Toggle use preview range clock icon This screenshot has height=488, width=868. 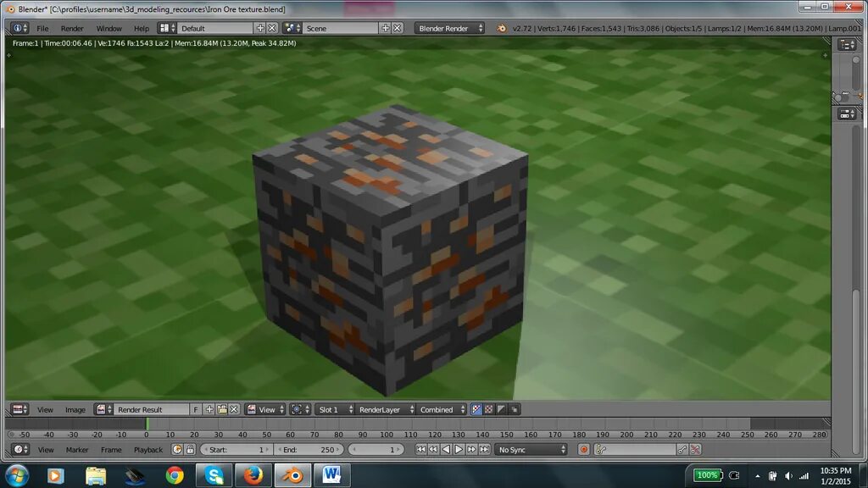(177, 450)
